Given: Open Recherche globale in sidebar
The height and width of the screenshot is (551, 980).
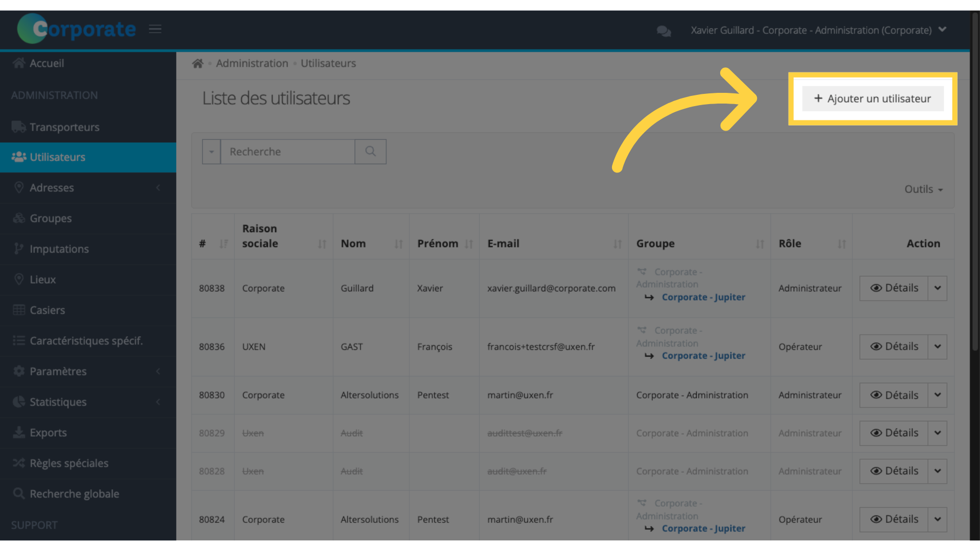Looking at the screenshot, I should tap(74, 494).
